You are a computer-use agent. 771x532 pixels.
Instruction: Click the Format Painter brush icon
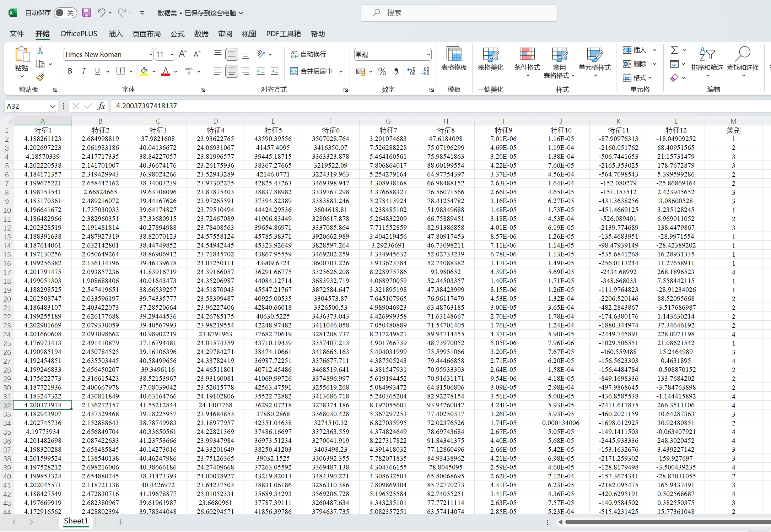point(40,77)
